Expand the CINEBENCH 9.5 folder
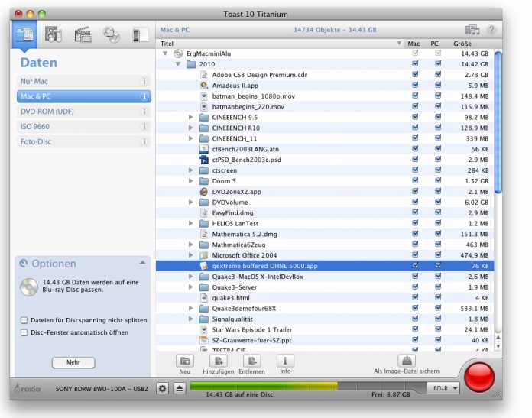Viewport: 532px width, 418px height. 190,117
